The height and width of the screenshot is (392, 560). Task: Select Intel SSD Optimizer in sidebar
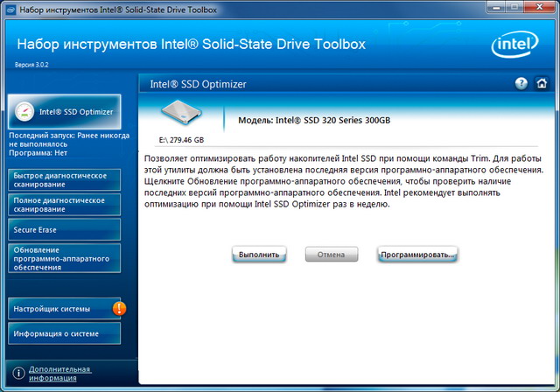click(x=64, y=112)
